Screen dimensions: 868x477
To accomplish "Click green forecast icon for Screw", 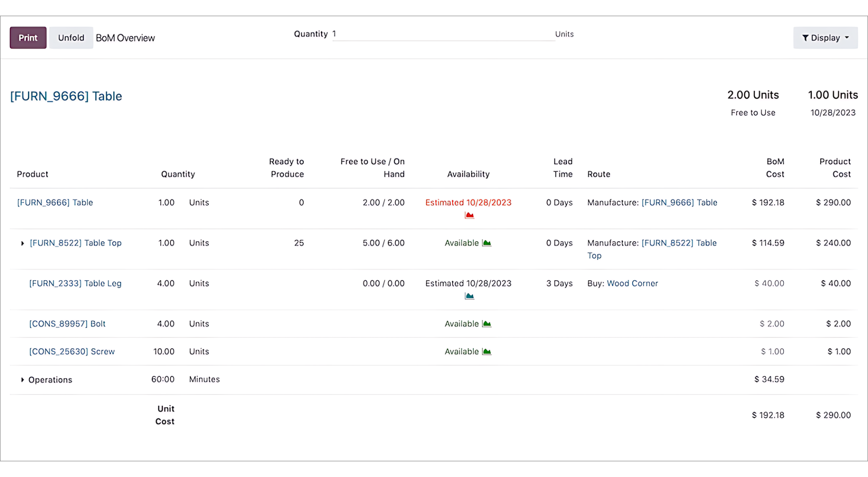I will (487, 352).
